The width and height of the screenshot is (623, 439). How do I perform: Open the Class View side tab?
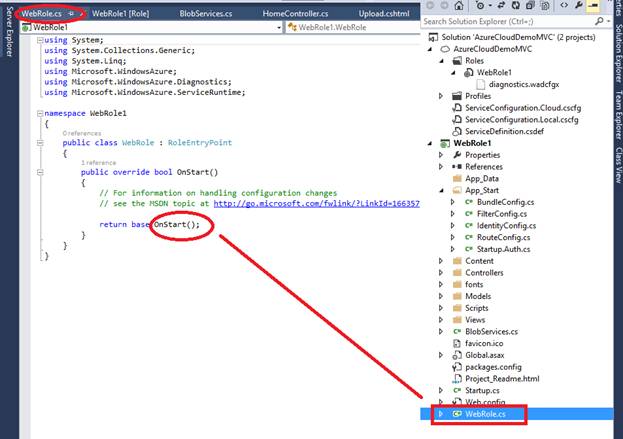[x=618, y=165]
